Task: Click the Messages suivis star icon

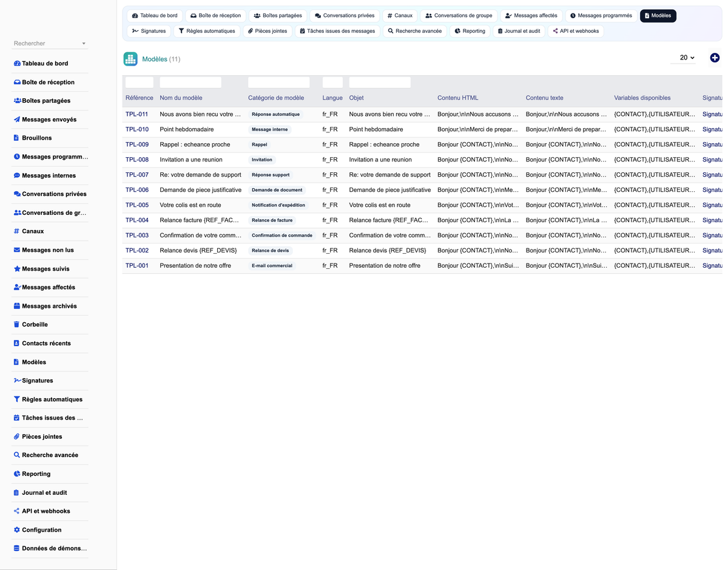Action: 17,269
